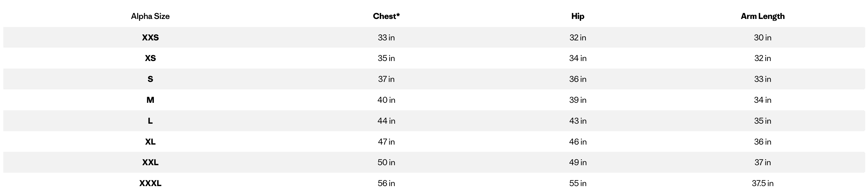Click the 56 in chest measurement
The image size is (868, 195).
pos(386,183)
